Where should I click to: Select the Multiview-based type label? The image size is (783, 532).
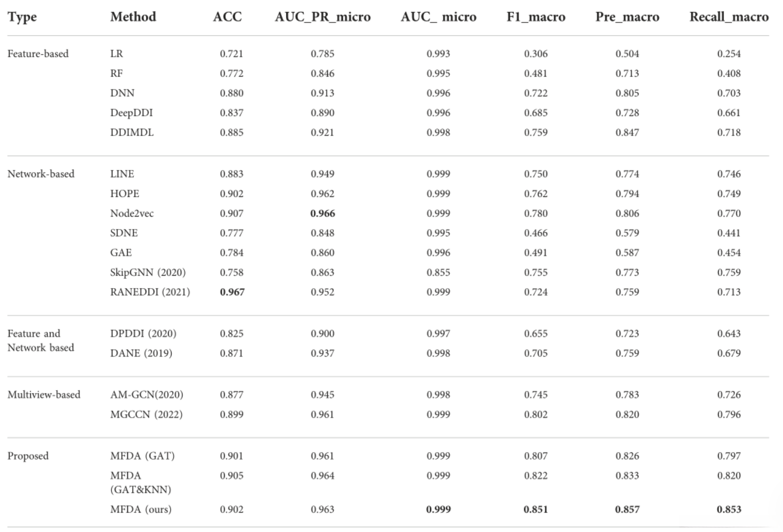pos(44,395)
